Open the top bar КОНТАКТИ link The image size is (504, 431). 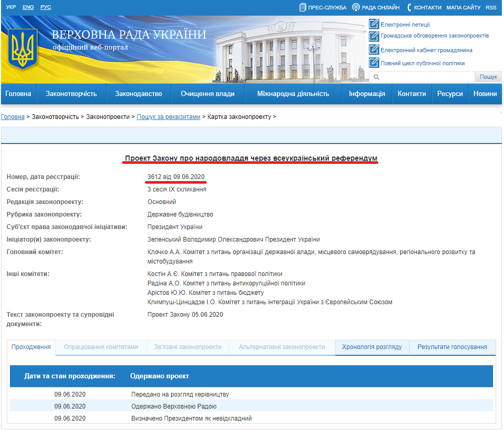[x=427, y=7]
